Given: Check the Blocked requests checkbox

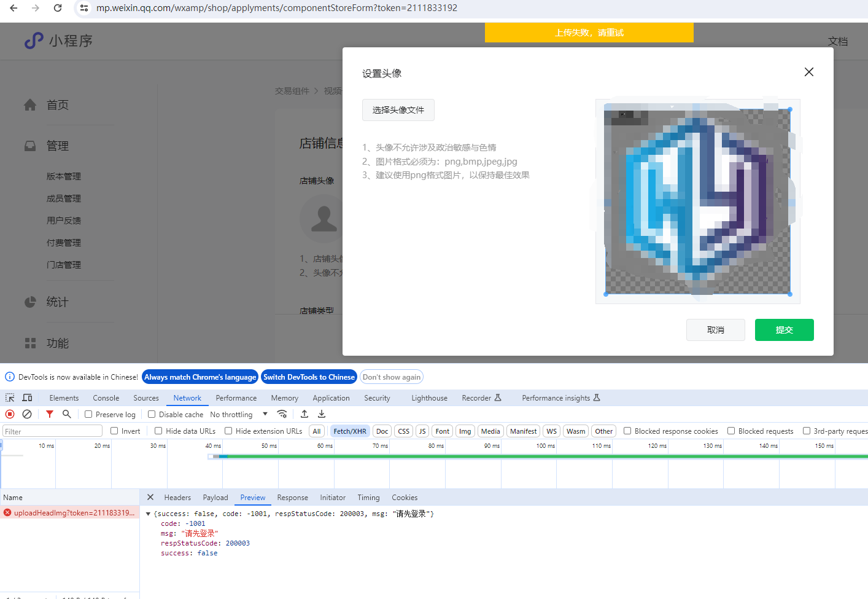Looking at the screenshot, I should click(x=731, y=431).
